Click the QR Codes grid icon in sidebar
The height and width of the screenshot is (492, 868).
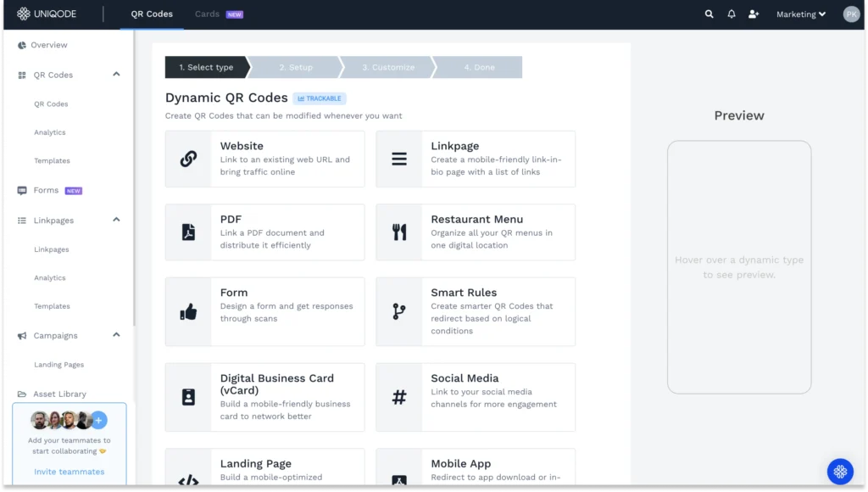pos(21,75)
